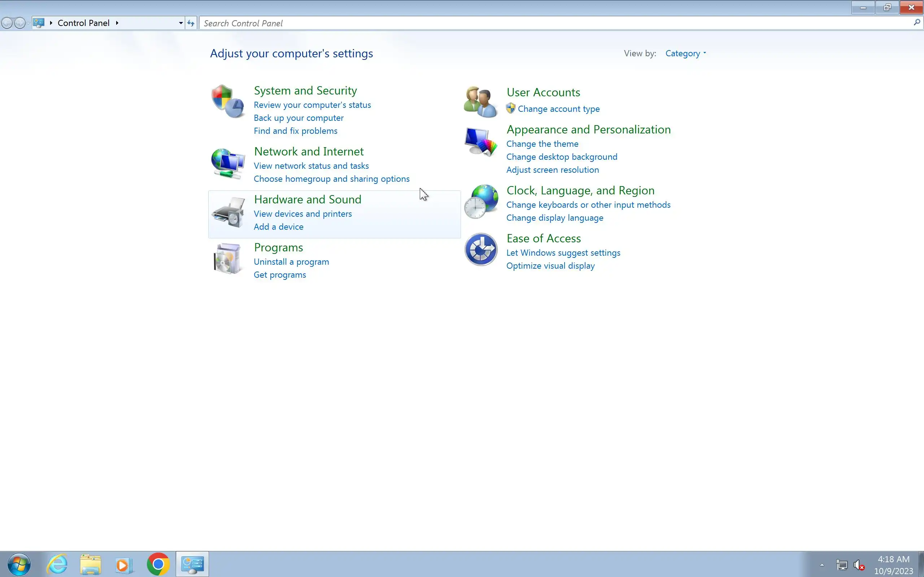This screenshot has width=924, height=577.
Task: Launch Google Chrome from the taskbar
Action: tap(158, 564)
